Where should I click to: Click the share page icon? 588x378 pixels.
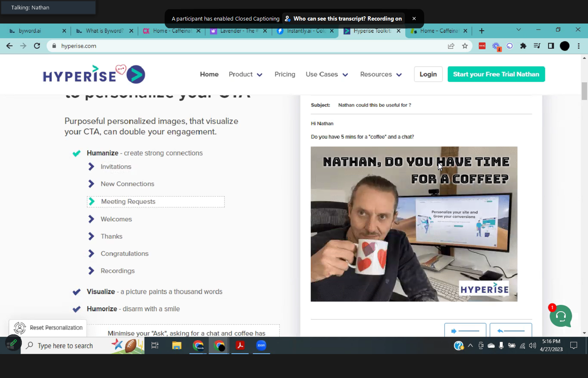(x=451, y=46)
